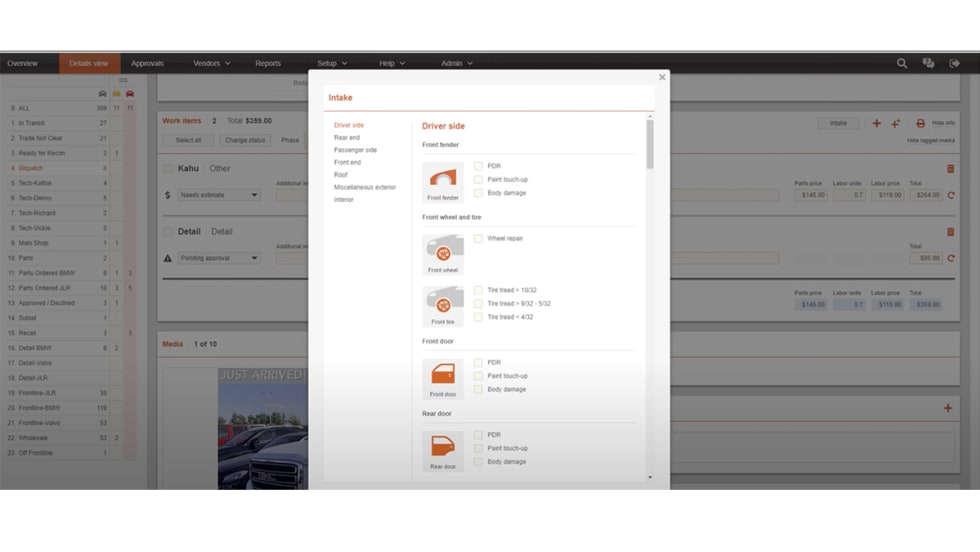Image resolution: width=980 pixels, height=552 pixels.
Task: Tick the Tire tread < 4/32 checkbox
Action: (x=478, y=317)
